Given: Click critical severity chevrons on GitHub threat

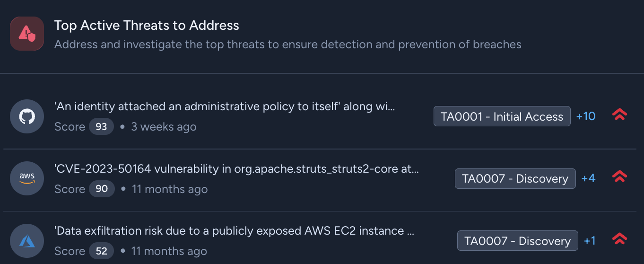Looking at the screenshot, I should point(619,115).
